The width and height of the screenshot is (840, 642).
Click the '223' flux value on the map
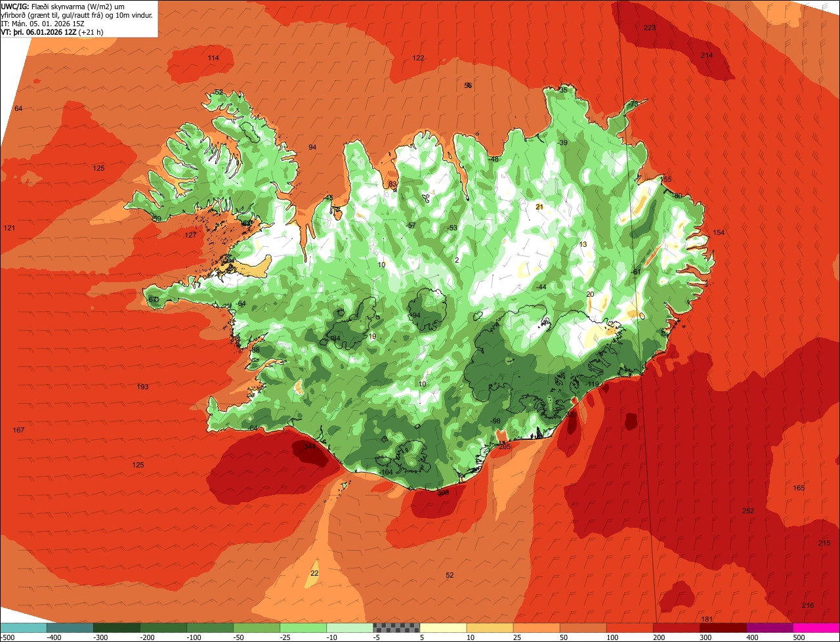coord(650,28)
